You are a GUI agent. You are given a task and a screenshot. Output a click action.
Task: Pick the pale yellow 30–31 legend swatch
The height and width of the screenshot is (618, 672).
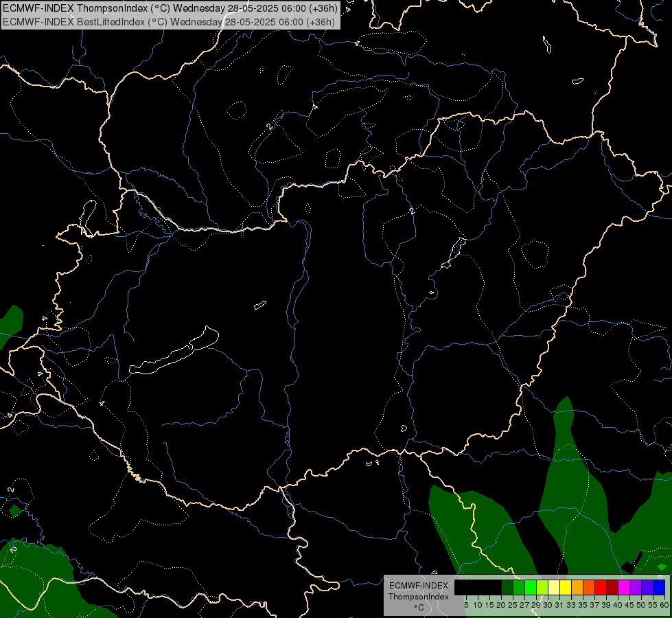click(x=554, y=587)
